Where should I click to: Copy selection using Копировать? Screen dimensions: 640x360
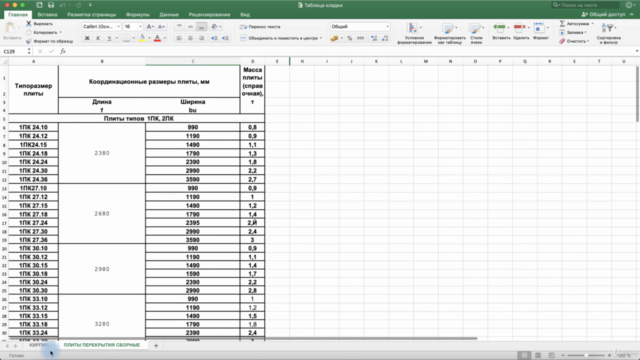[x=43, y=32]
